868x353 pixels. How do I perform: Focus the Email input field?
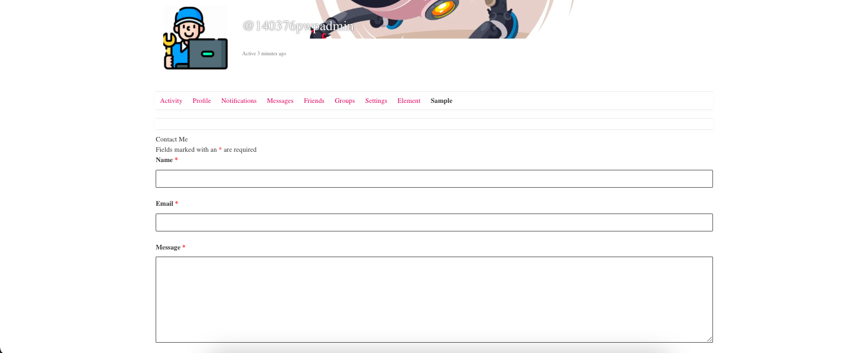click(x=434, y=222)
